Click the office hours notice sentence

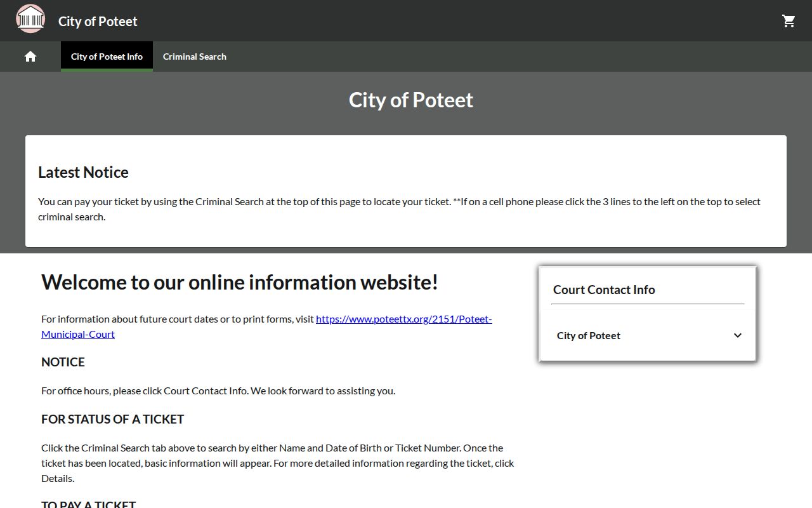click(x=218, y=391)
